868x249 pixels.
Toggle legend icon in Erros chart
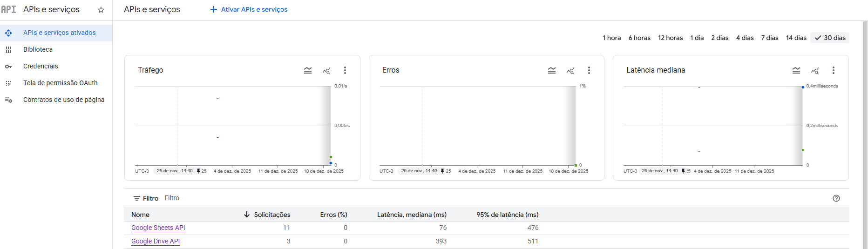[x=552, y=70]
